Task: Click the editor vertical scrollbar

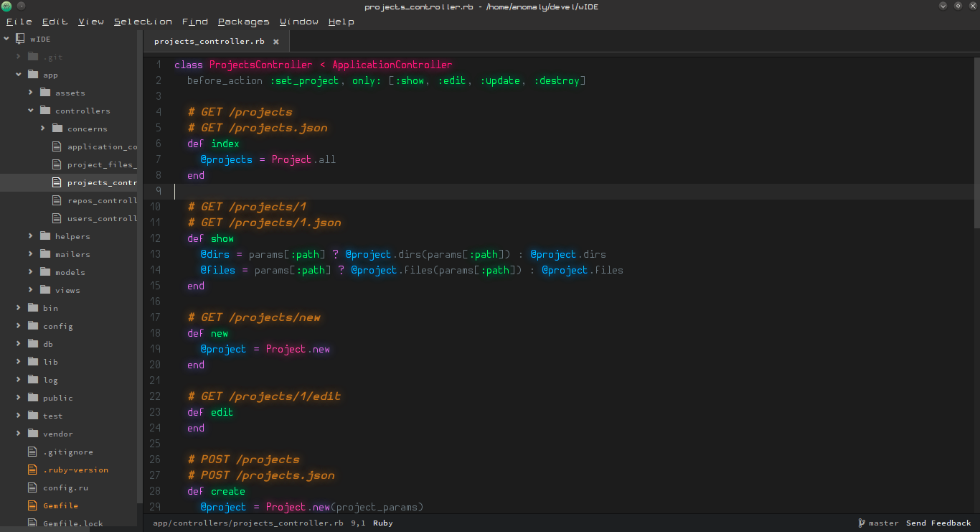Action: (976, 141)
